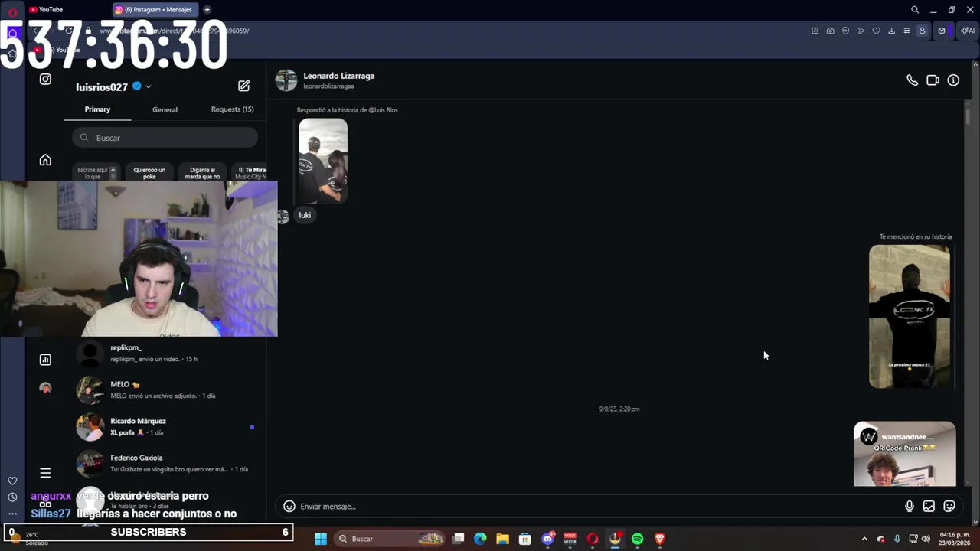
Task: Open the sticker picker in message box
Action: 949,506
